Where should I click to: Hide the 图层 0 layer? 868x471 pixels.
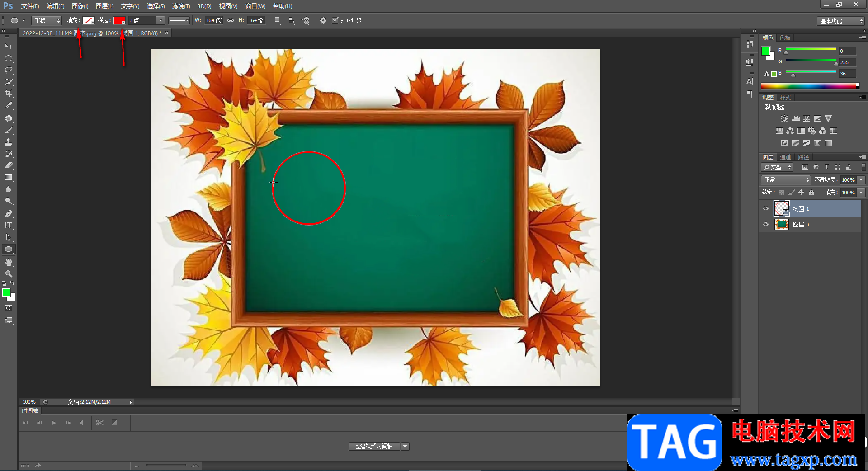766,225
